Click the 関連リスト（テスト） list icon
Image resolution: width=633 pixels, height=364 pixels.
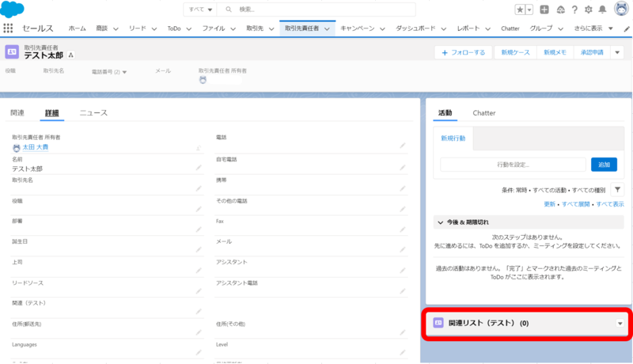438,323
